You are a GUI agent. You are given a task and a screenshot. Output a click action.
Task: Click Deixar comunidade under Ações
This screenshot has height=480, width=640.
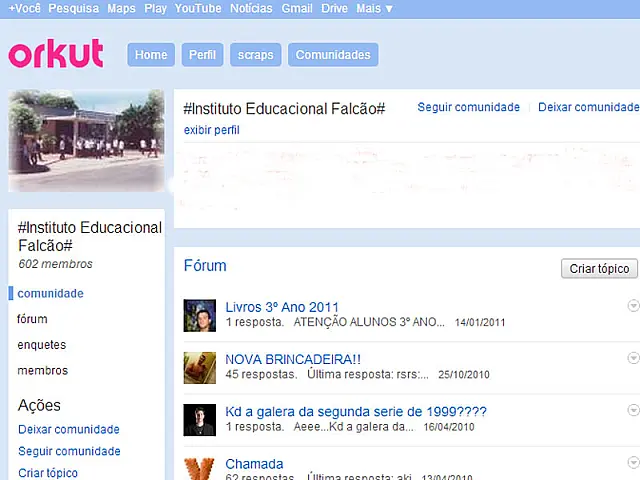[x=69, y=429]
